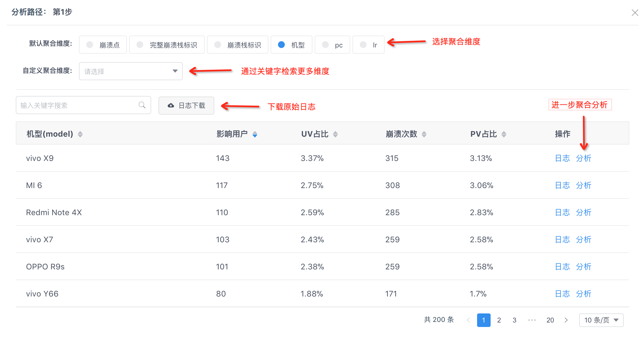Select the 机型 radio option
The image size is (644, 349).
291,45
